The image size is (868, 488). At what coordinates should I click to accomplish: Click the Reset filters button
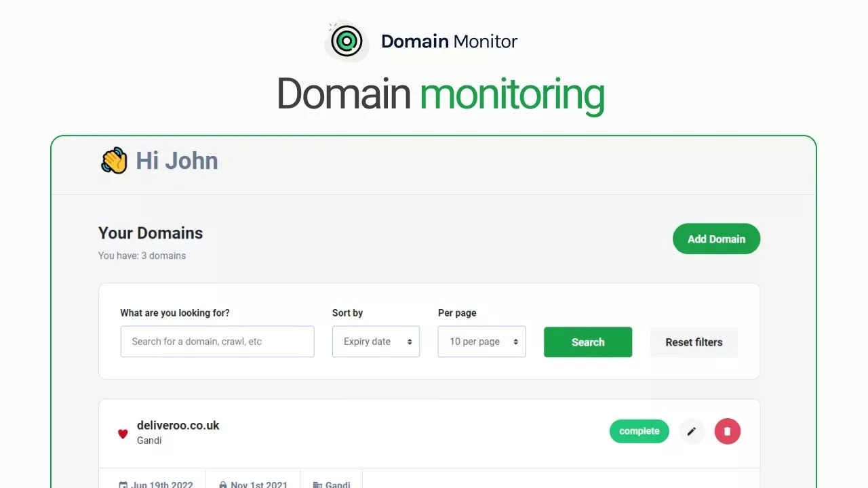coord(693,342)
